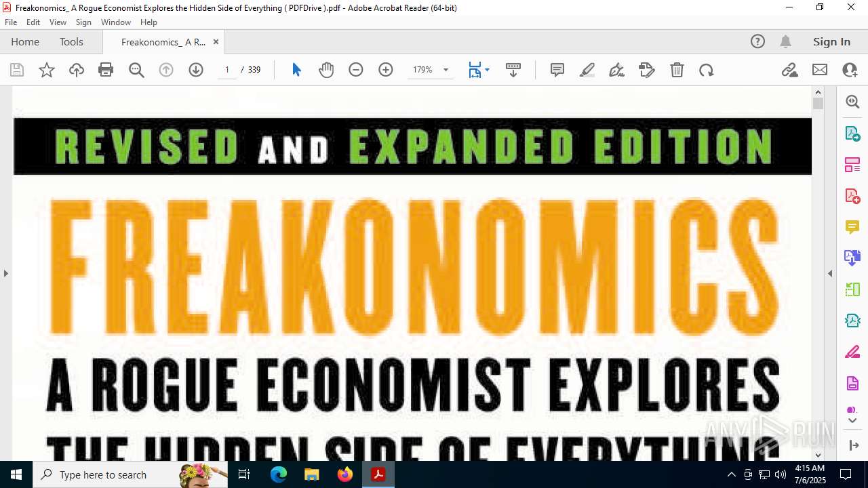Open Help question mark icon
The height and width of the screenshot is (488, 868).
point(757,41)
